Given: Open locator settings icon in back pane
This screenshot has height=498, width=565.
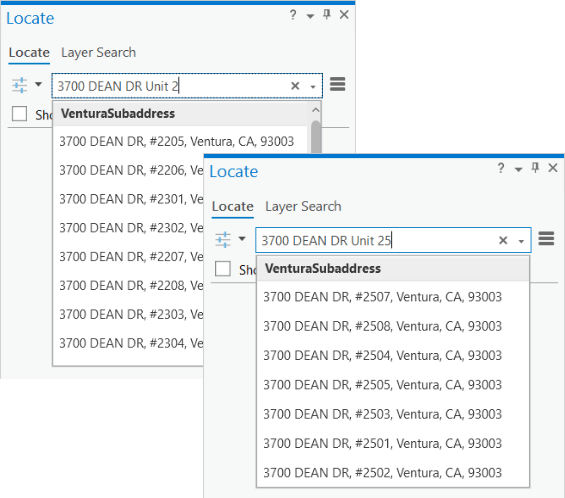Looking at the screenshot, I should tap(19, 85).
